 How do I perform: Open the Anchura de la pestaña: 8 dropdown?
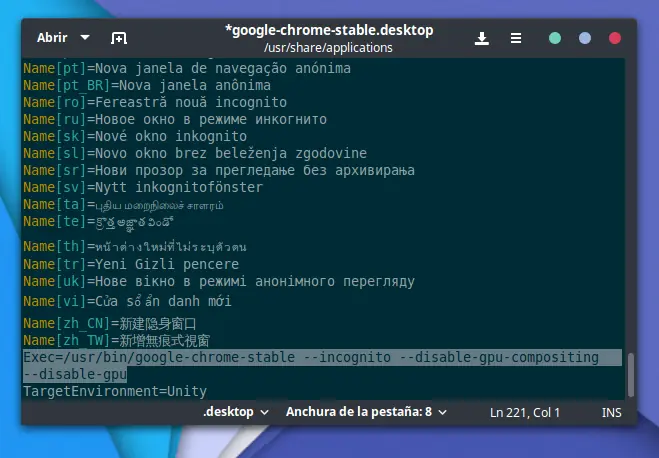[x=366, y=412]
